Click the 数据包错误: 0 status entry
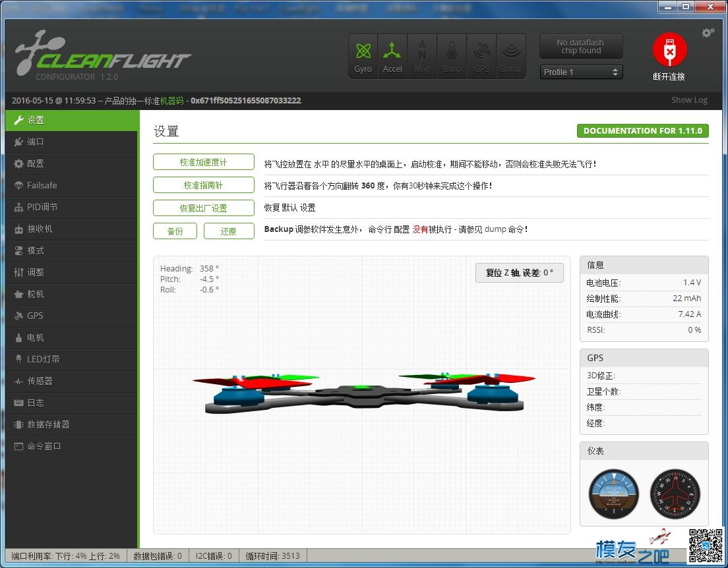Image resolution: width=728 pixels, height=568 pixels. click(x=158, y=556)
